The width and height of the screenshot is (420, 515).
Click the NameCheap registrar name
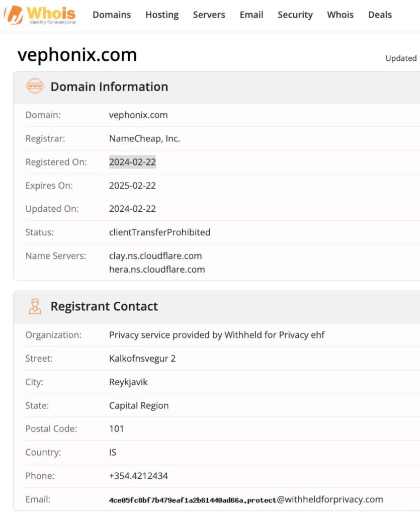144,138
